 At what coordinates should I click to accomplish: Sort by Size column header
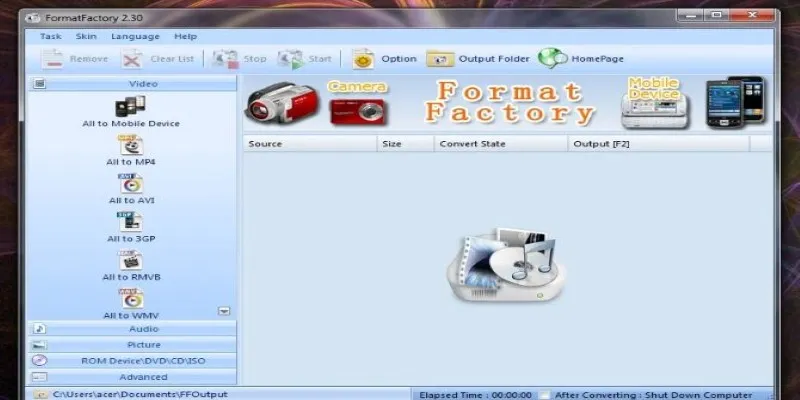[406, 144]
